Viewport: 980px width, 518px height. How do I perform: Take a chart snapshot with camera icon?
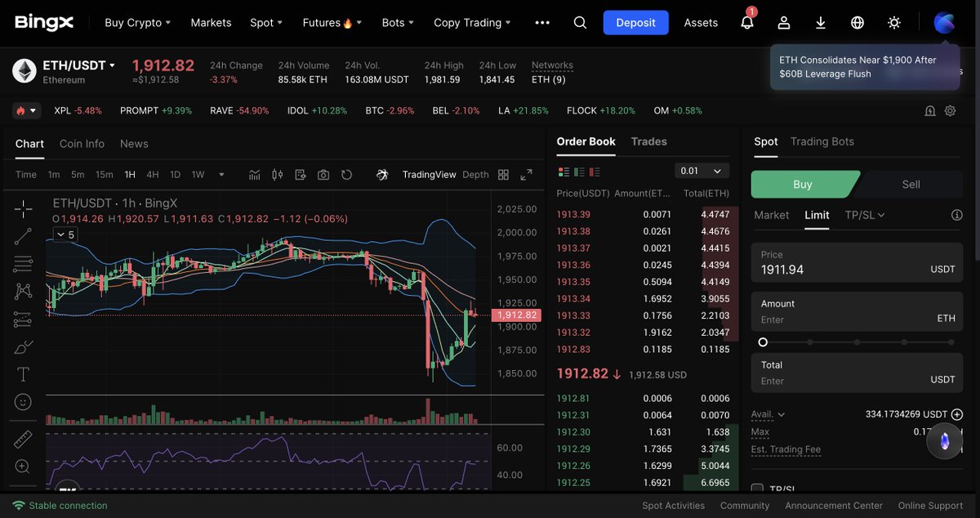pyautogui.click(x=323, y=174)
